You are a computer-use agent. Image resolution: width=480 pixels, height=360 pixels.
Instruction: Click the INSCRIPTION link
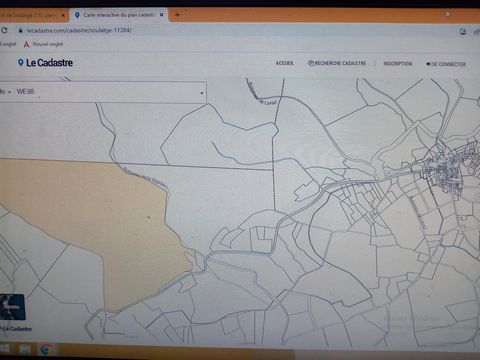[398, 64]
